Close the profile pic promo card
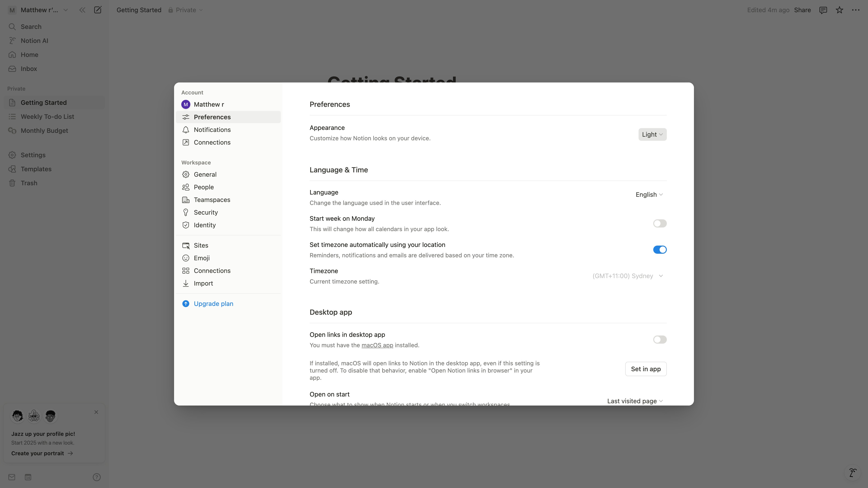Viewport: 868px width, 488px height. point(96,412)
